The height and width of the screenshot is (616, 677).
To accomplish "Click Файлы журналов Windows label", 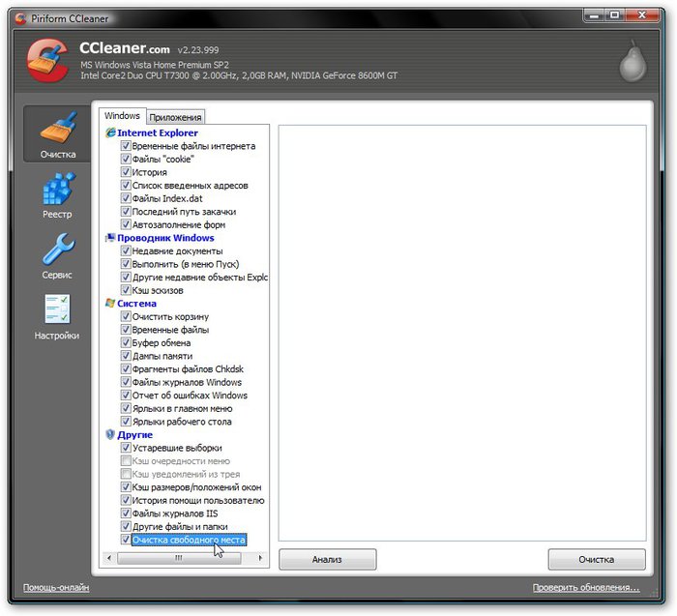I will pyautogui.click(x=187, y=382).
